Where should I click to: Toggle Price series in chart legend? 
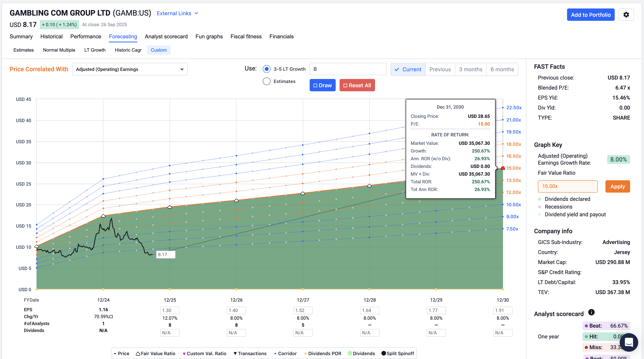[x=121, y=353]
